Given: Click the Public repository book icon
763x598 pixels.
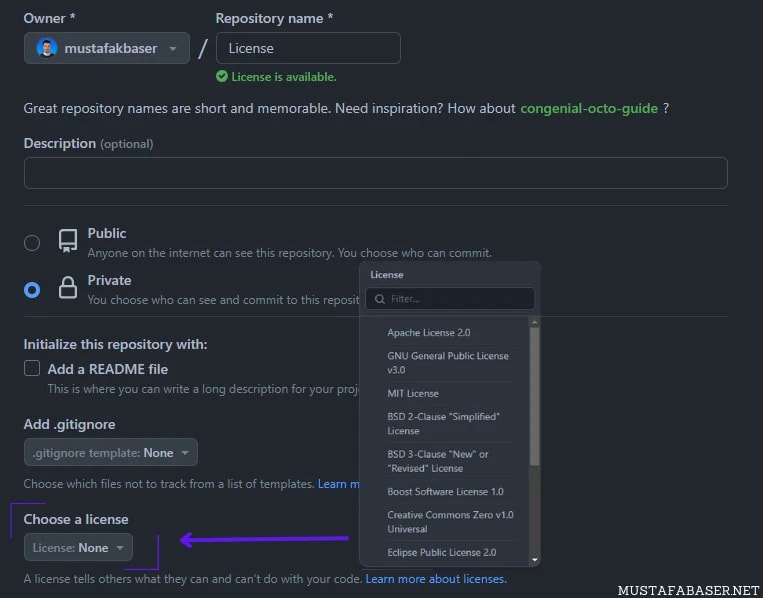Looking at the screenshot, I should pyautogui.click(x=68, y=241).
